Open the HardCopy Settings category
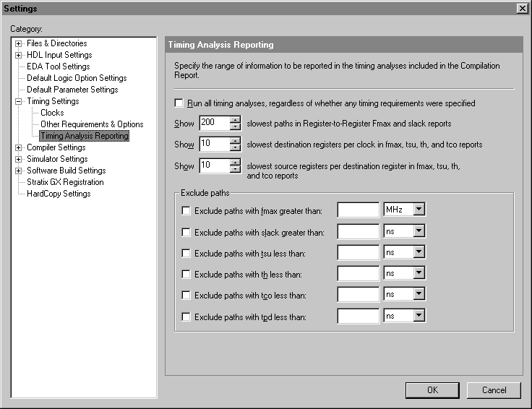Viewport: 532px width, 409px height. pos(59,194)
